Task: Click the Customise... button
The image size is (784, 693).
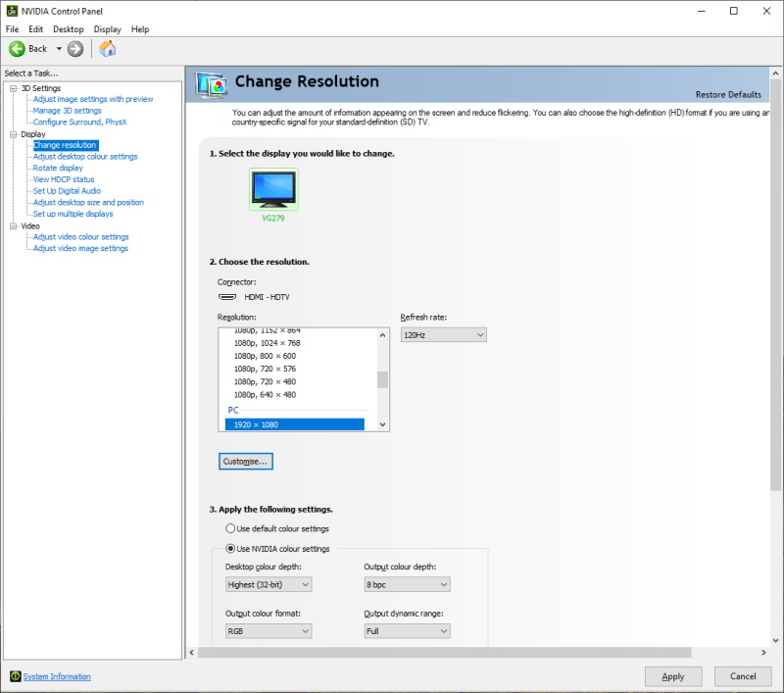Action: 246,461
